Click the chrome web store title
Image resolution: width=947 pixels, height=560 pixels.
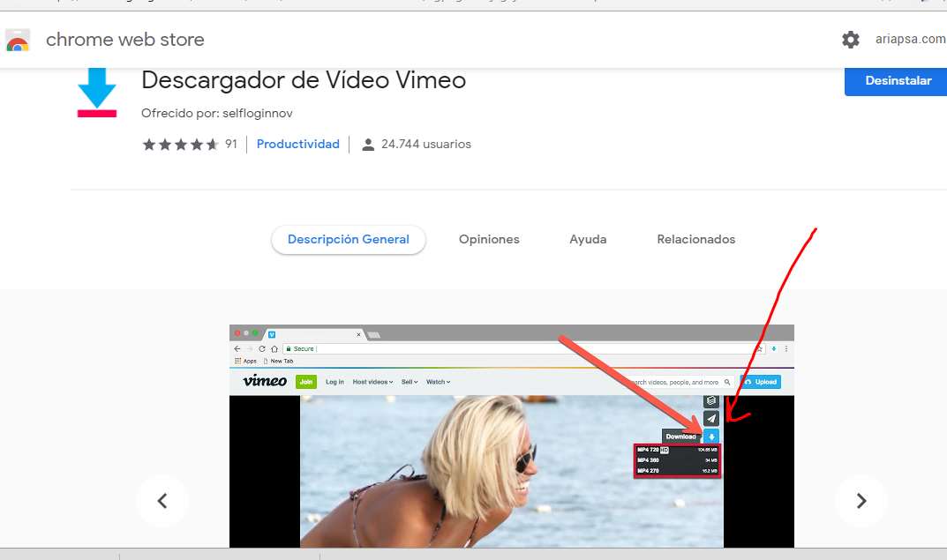tap(125, 40)
